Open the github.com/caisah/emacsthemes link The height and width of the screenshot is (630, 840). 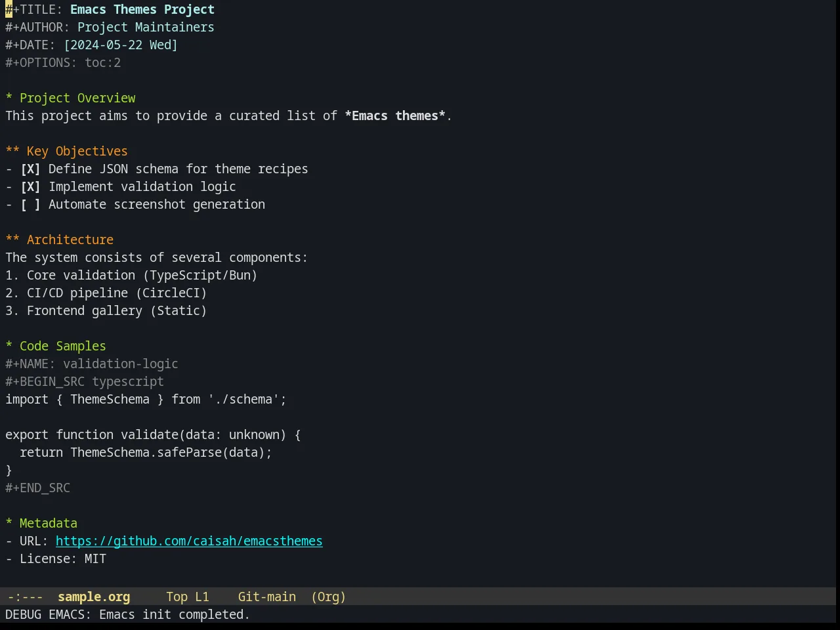click(189, 541)
